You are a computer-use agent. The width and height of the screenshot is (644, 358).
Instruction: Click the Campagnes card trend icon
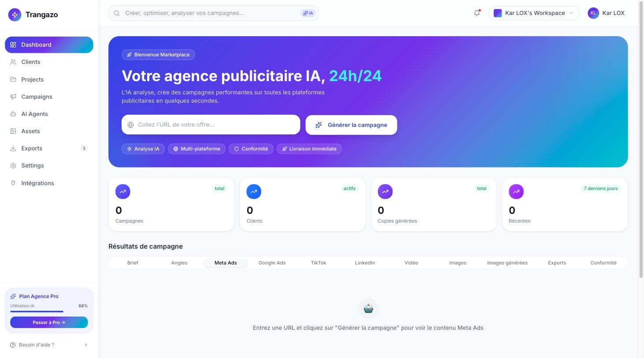[123, 192]
